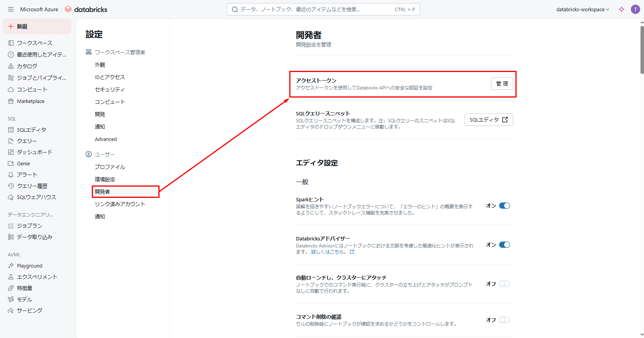
Task: Open カタログ in the sidebar
Action: pos(27,66)
